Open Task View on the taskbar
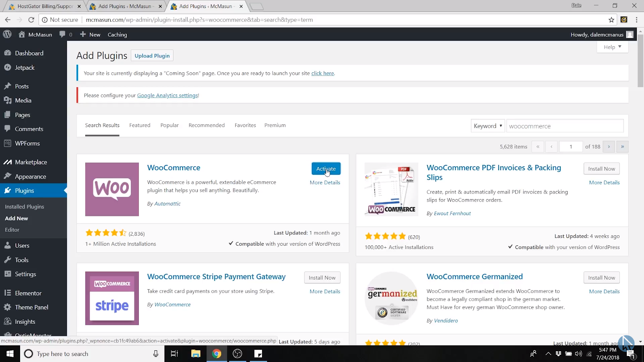644x362 pixels. [x=174, y=354]
